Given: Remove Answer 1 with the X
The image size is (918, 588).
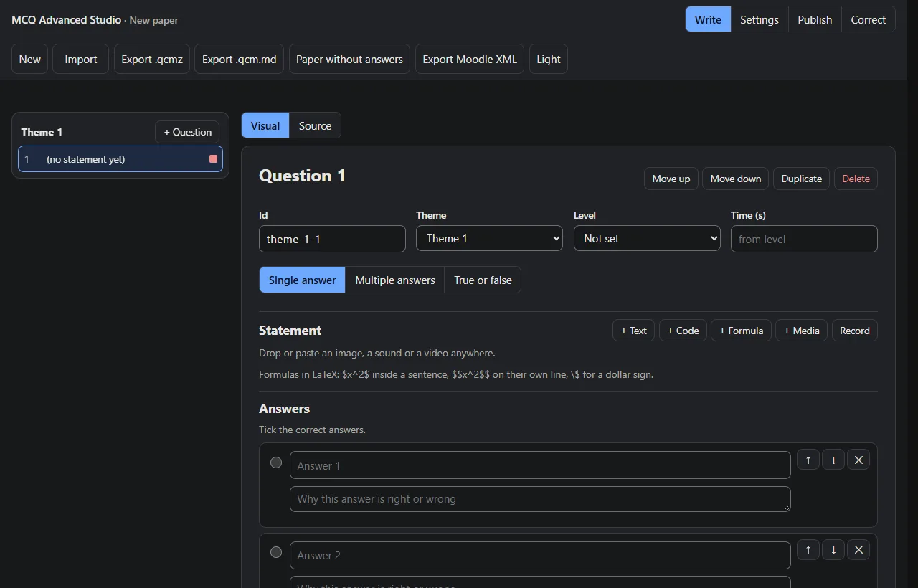Looking at the screenshot, I should pos(858,460).
